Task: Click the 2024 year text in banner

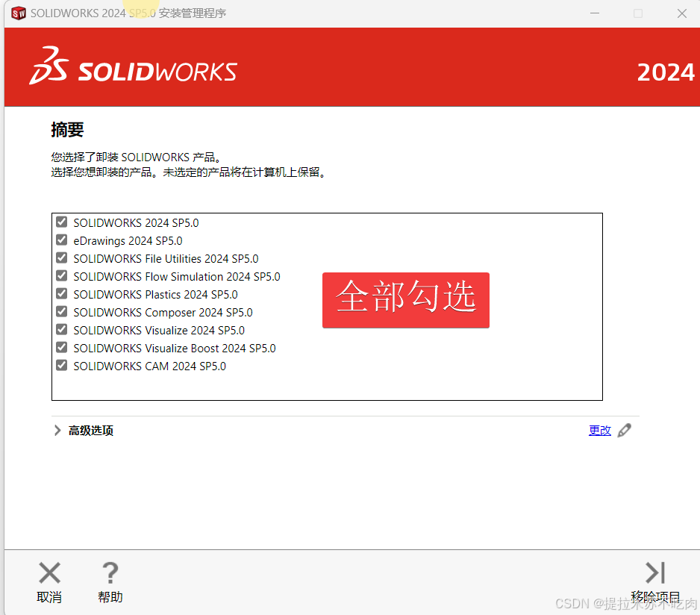Action: [x=666, y=72]
